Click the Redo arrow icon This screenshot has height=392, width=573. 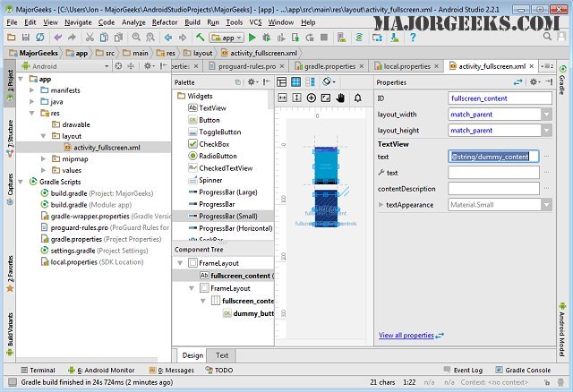point(72,38)
